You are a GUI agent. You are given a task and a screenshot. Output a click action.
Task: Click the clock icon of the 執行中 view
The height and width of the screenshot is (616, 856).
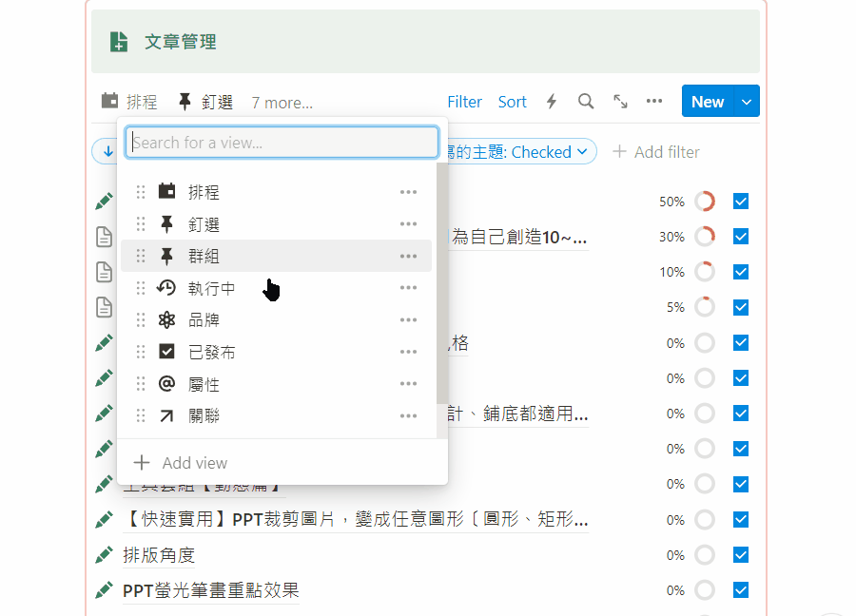tap(166, 287)
